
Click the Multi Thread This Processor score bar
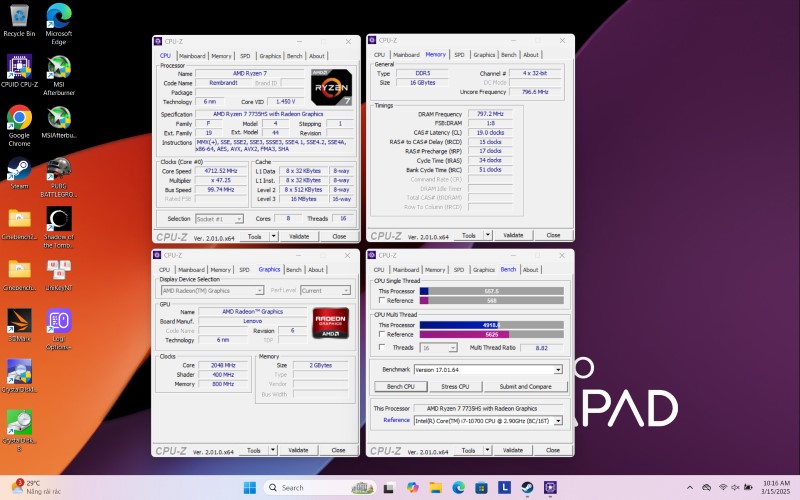pos(492,325)
